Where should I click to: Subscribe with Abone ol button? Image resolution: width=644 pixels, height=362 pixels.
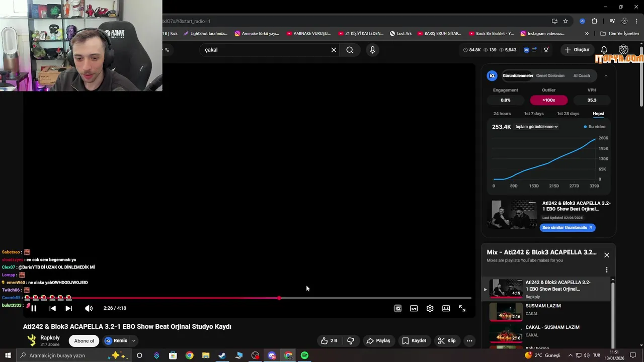coord(84,341)
